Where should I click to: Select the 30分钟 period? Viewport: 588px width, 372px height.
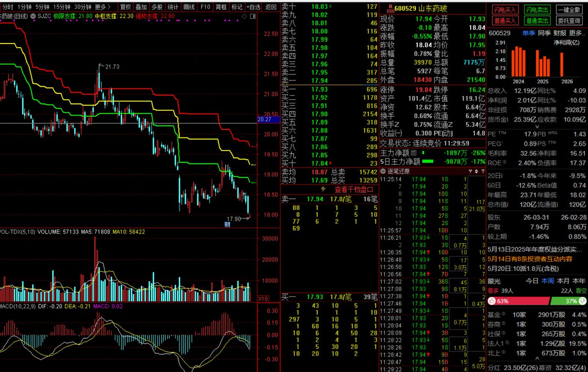[82, 7]
